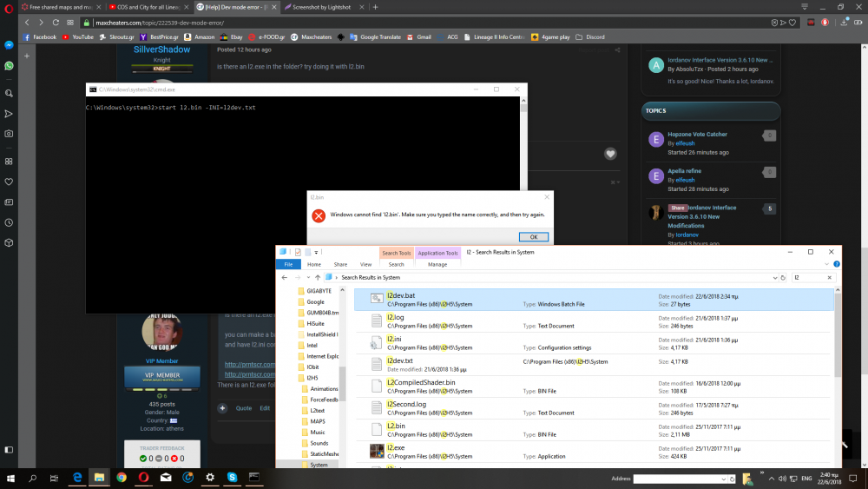Open the Home ribbon tab in Explorer
This screenshot has width=868, height=489.
314,264
